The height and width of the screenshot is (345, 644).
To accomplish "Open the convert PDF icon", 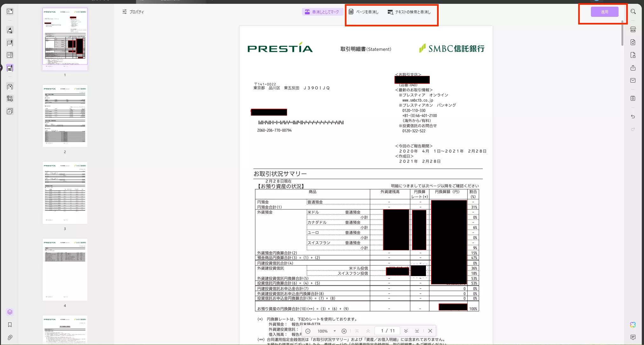I will point(633,42).
